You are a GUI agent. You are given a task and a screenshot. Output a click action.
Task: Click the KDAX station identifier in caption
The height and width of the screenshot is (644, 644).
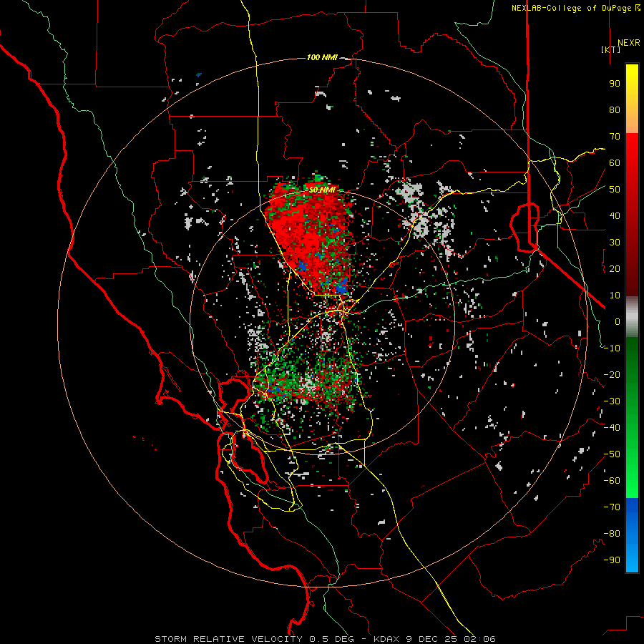[x=386, y=639]
